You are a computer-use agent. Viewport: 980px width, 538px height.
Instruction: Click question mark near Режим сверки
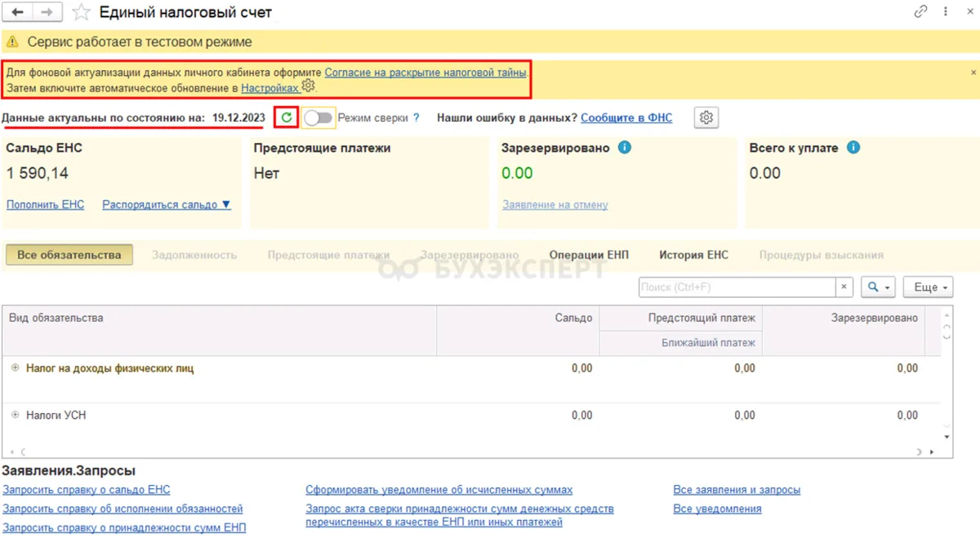tap(416, 118)
